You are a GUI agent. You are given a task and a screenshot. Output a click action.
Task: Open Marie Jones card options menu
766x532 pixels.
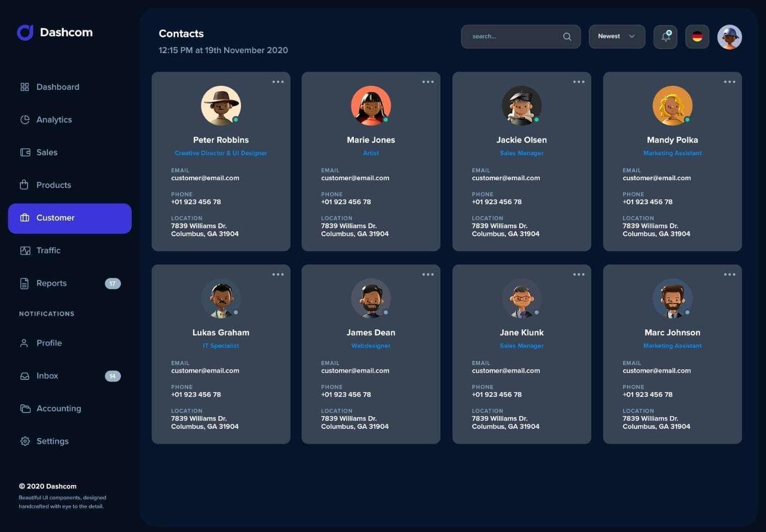coord(428,82)
